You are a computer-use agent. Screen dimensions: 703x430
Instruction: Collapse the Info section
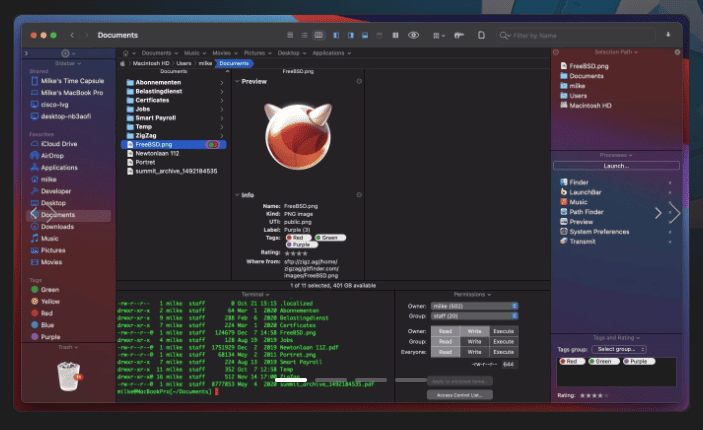(237, 195)
